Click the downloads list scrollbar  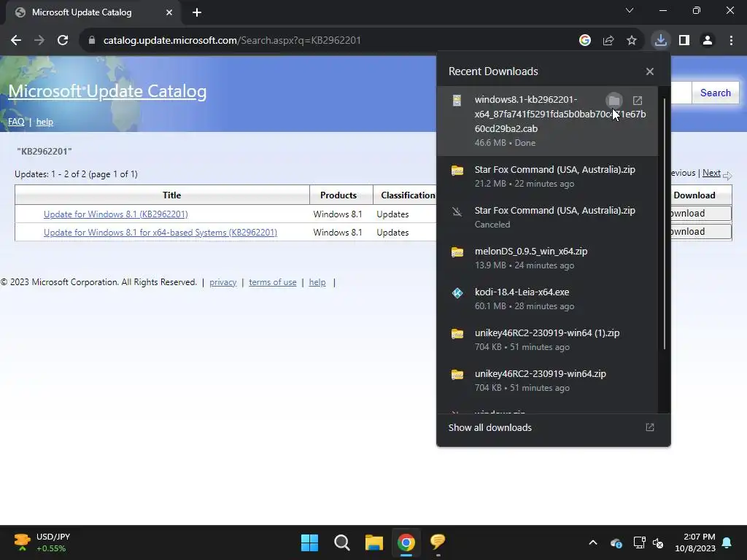664,224
